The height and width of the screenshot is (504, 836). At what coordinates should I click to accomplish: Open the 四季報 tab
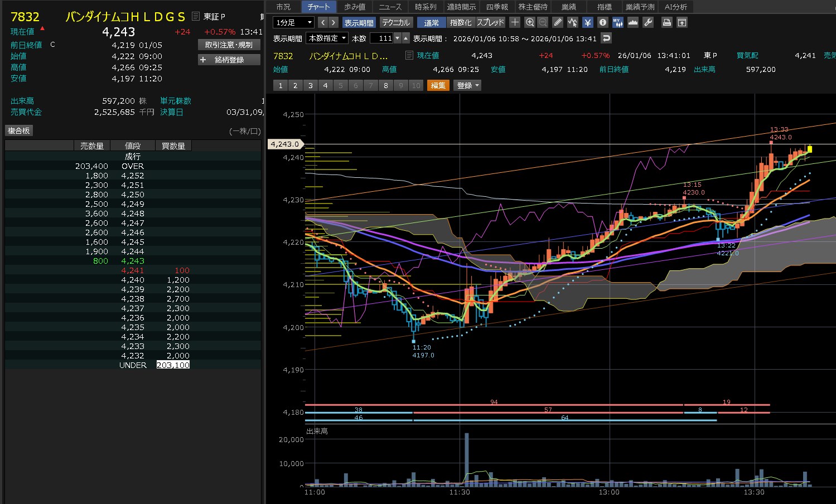[x=496, y=7]
